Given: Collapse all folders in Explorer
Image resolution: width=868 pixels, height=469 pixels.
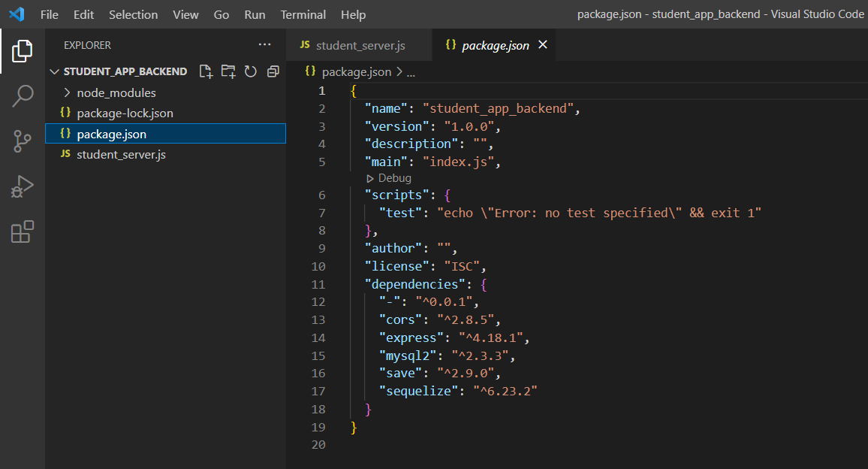Looking at the screenshot, I should coord(273,71).
